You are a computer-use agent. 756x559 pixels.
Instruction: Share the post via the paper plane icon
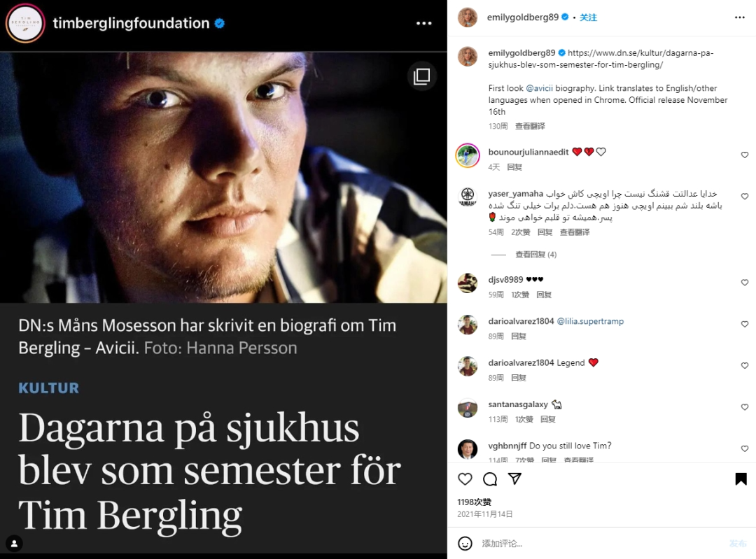click(515, 479)
